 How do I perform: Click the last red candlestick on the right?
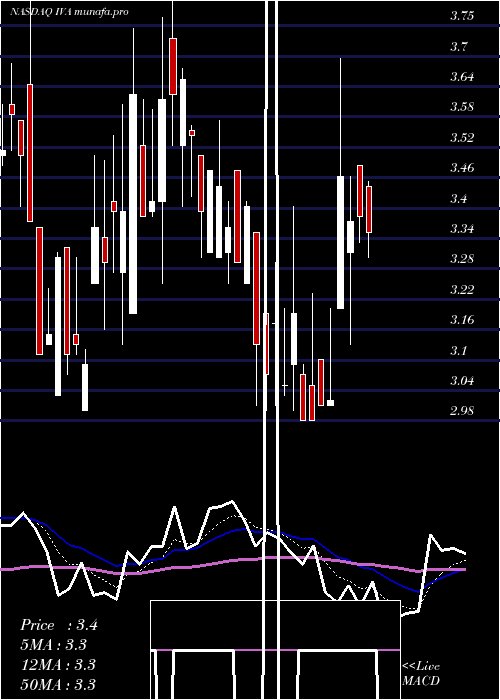[x=369, y=209]
